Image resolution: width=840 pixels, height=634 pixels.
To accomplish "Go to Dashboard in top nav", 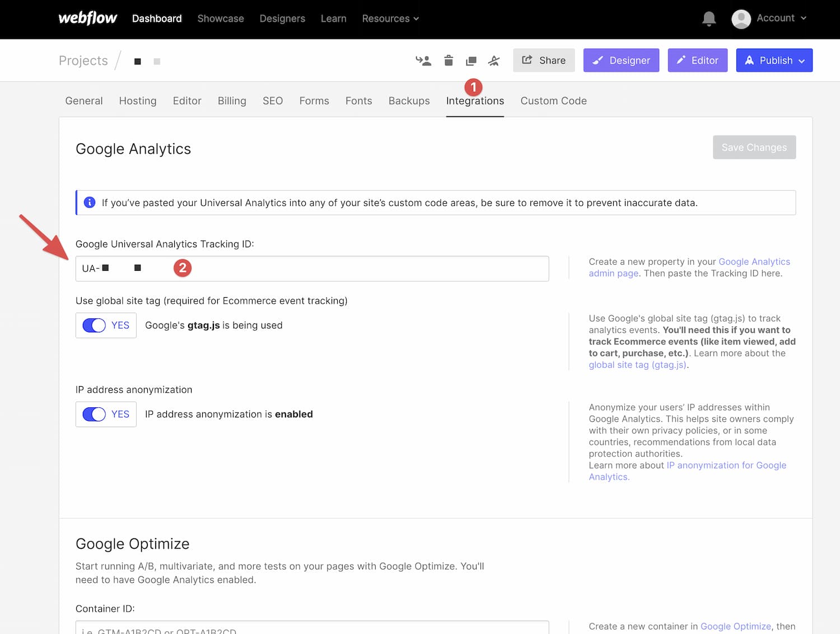I will click(157, 18).
